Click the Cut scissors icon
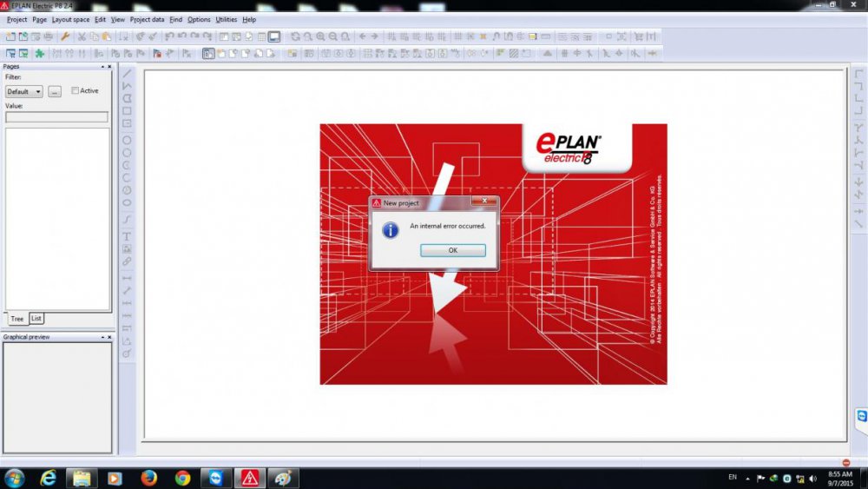Screen dimensions: 868x489 point(82,36)
